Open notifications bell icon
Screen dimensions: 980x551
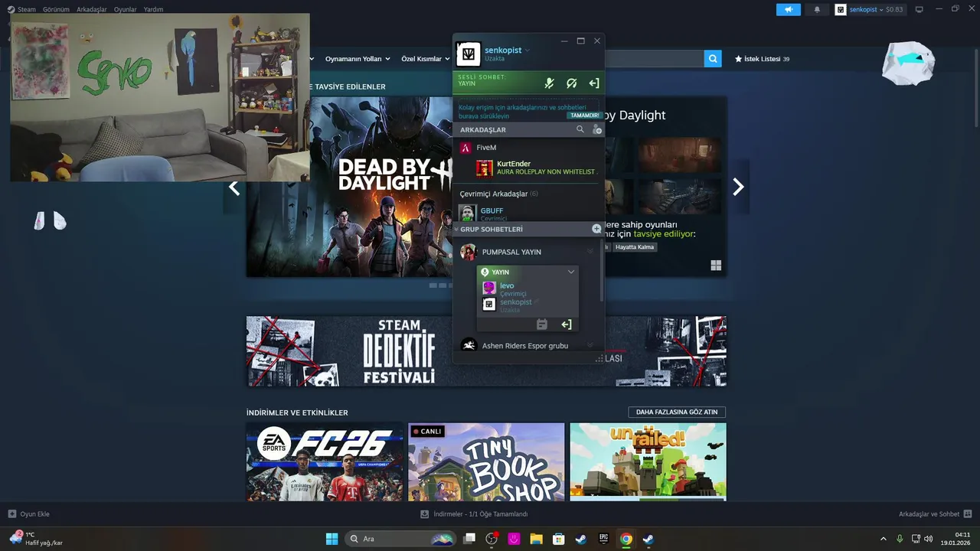click(817, 9)
